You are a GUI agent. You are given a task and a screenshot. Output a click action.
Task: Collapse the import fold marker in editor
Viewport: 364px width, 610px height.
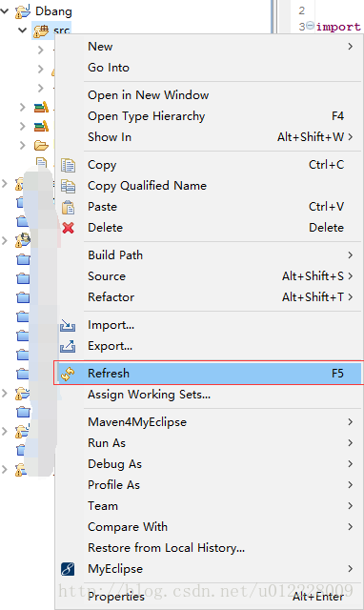tap(310, 26)
